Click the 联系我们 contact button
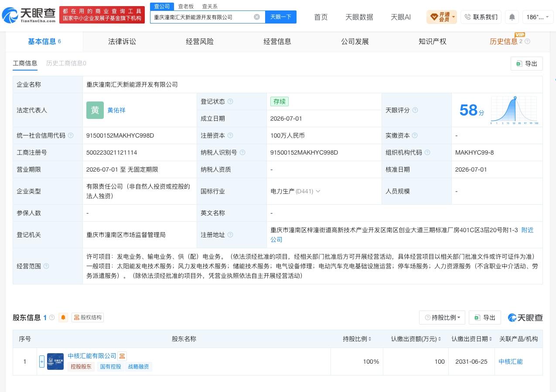Image resolution: width=556 pixels, height=392 pixels. 481,17
